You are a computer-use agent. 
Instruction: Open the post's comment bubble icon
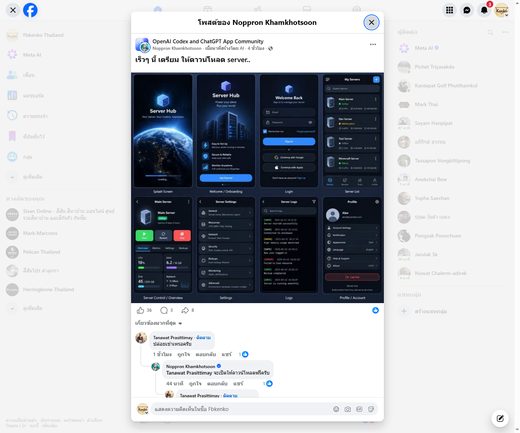pos(164,310)
